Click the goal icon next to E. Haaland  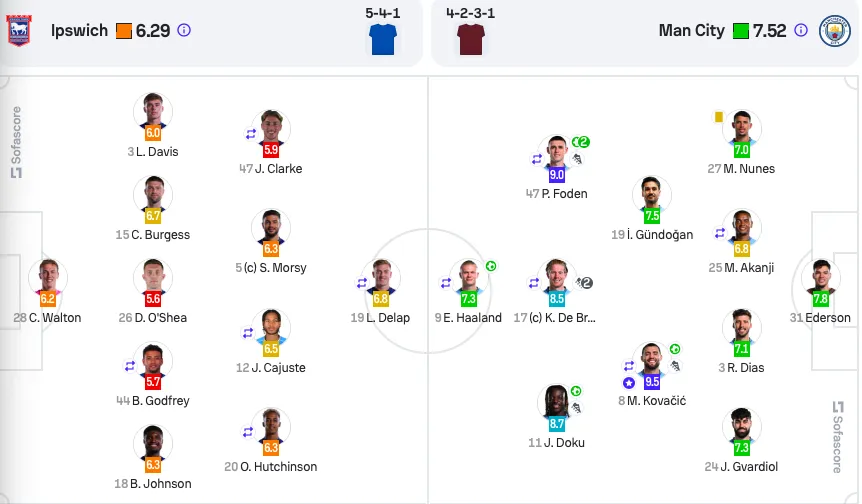point(491,266)
